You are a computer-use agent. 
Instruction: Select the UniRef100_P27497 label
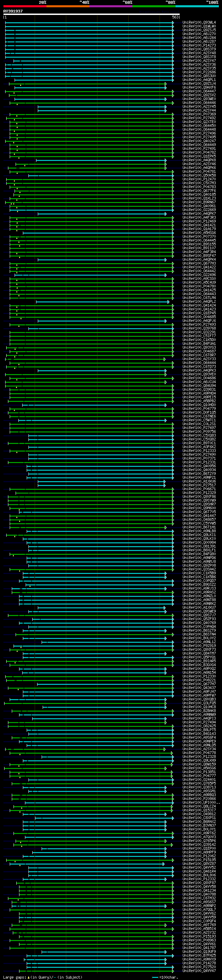(x=199, y=428)
